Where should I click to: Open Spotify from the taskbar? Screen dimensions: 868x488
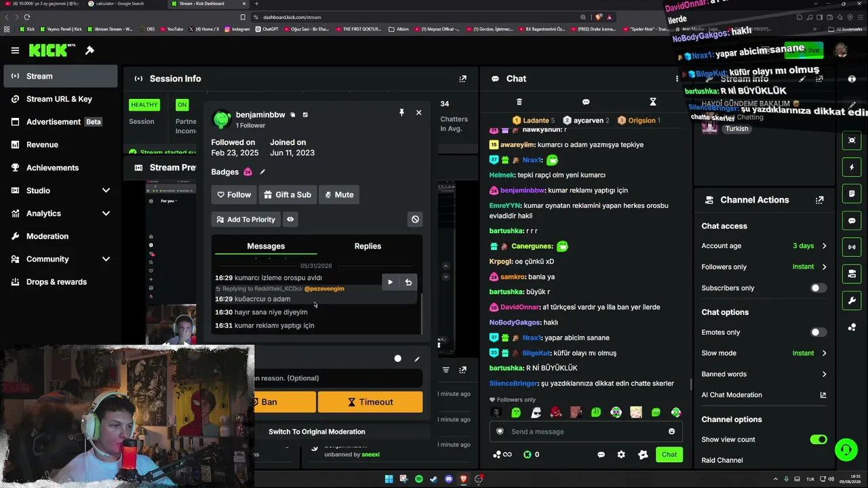418,479
